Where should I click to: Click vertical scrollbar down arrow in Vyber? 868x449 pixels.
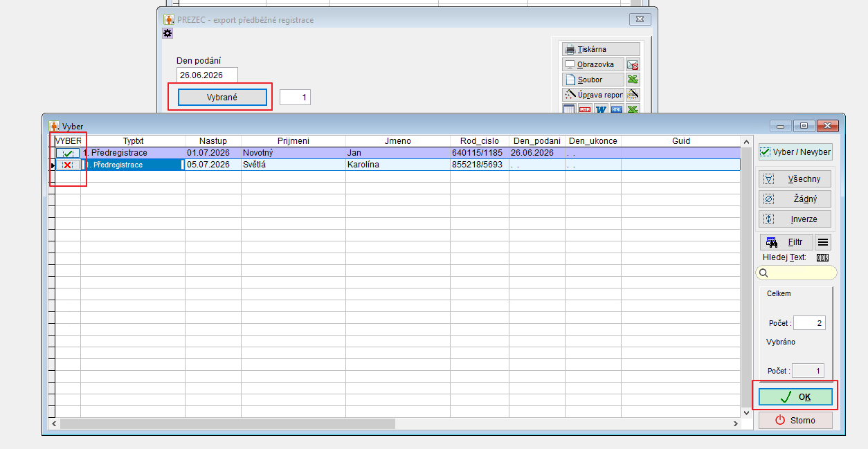(x=746, y=412)
